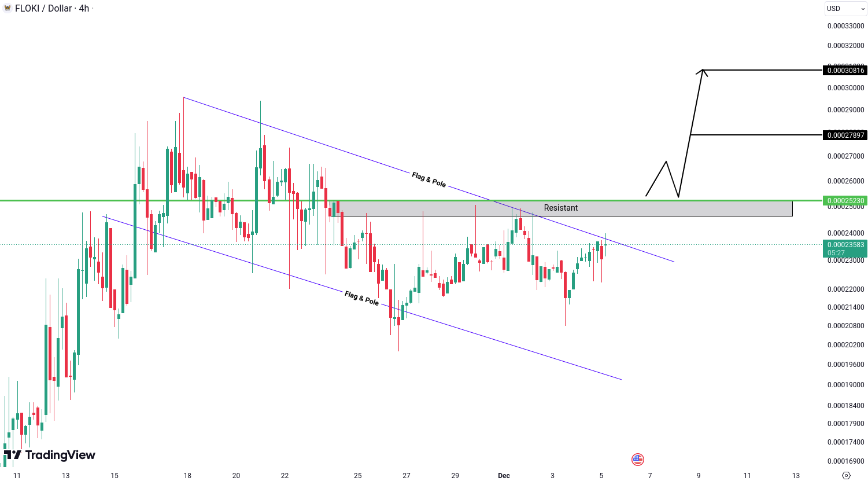868x481 pixels.
Task: Click the 0.00029000 price axis value
Action: pos(845,110)
